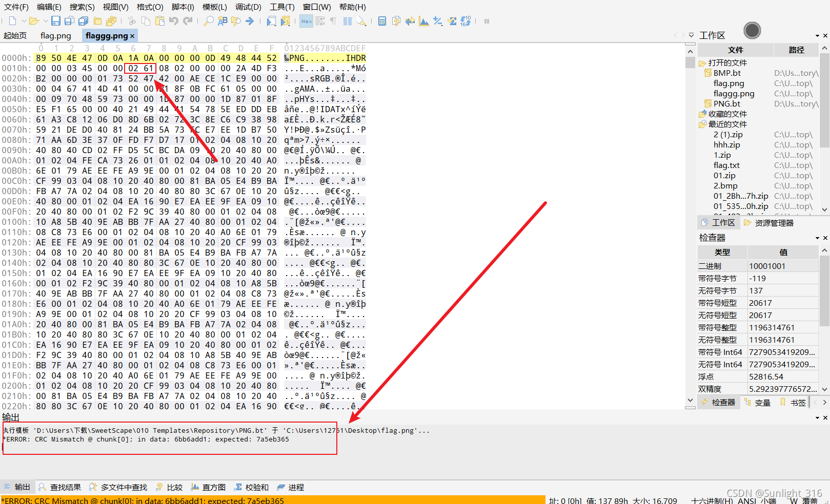Image resolution: width=830 pixels, height=504 pixels.
Task: Click the 文件 column header
Action: click(x=736, y=50)
